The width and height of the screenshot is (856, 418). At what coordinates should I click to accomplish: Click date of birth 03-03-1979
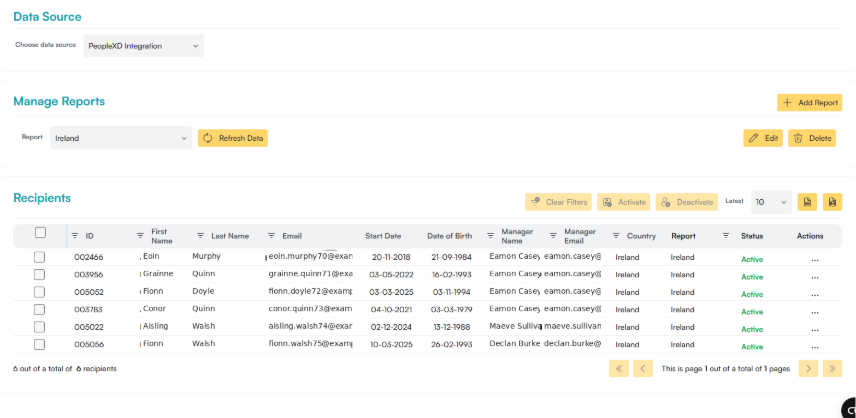[x=451, y=309]
